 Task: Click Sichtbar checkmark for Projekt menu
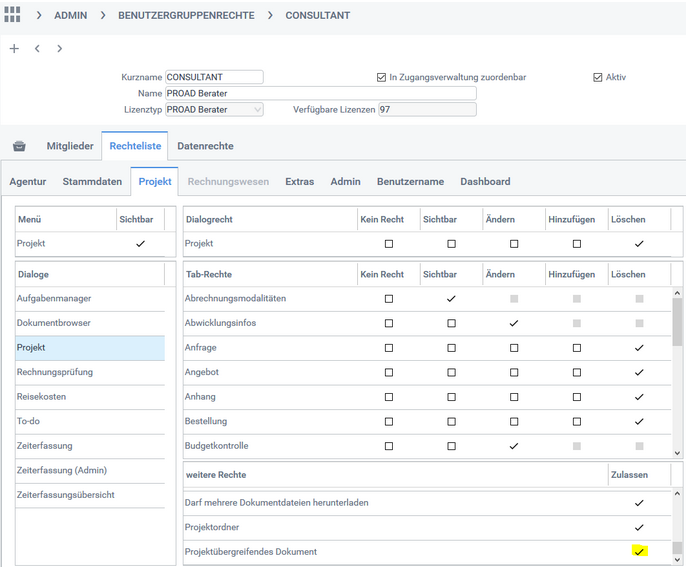(139, 243)
